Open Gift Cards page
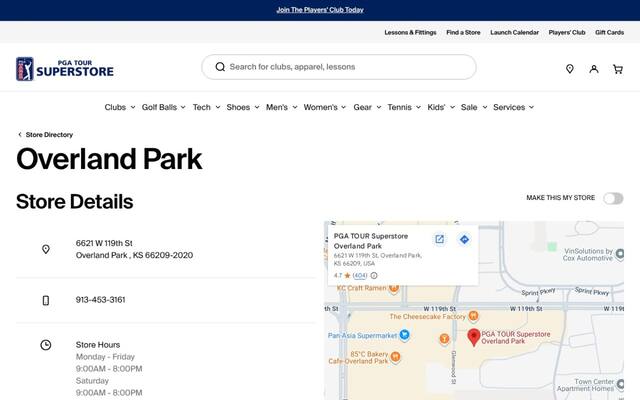Image resolution: width=640 pixels, height=400 pixels. click(x=609, y=32)
